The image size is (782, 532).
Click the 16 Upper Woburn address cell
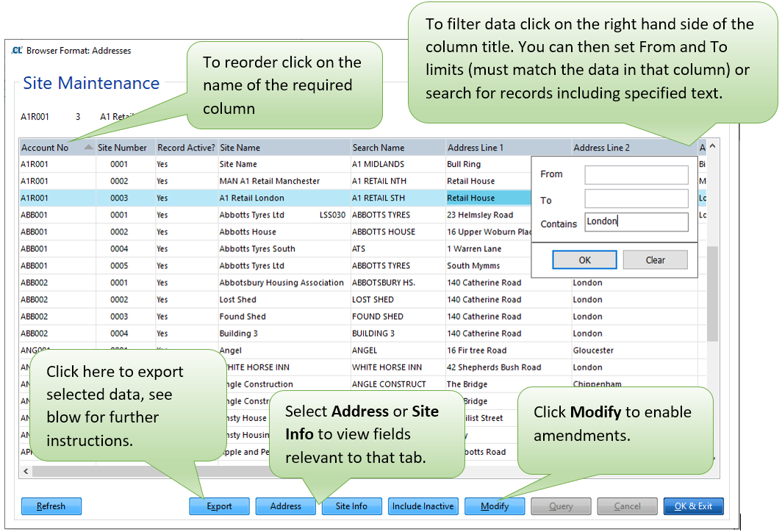pos(489,232)
